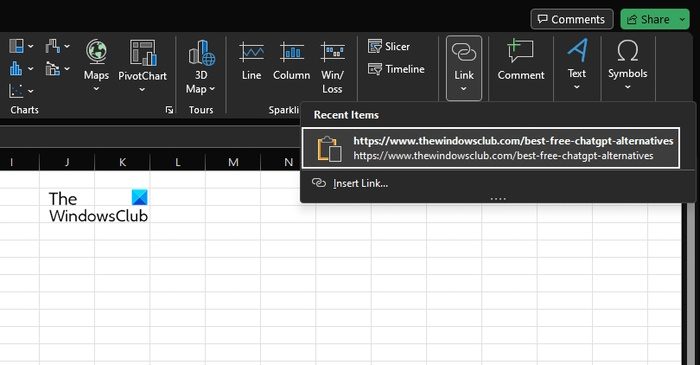
Task: Select column J header
Action: (67, 162)
